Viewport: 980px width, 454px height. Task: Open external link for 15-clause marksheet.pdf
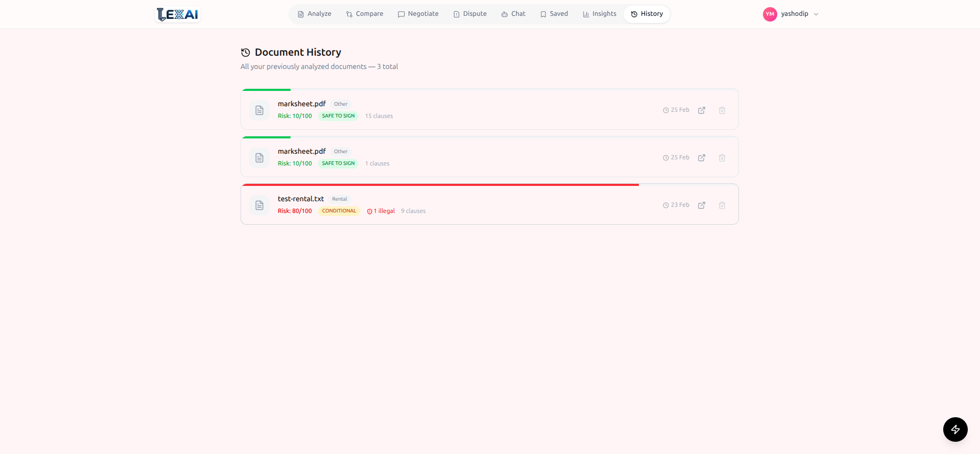tap(702, 110)
